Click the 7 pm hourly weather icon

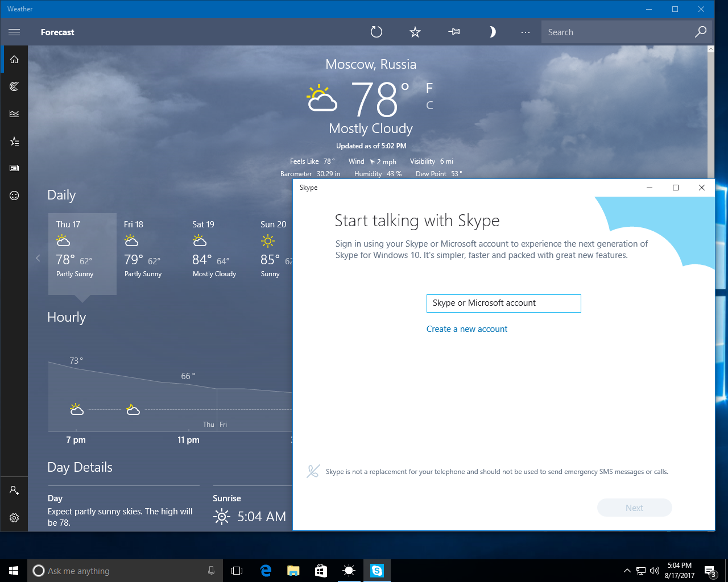(x=77, y=409)
